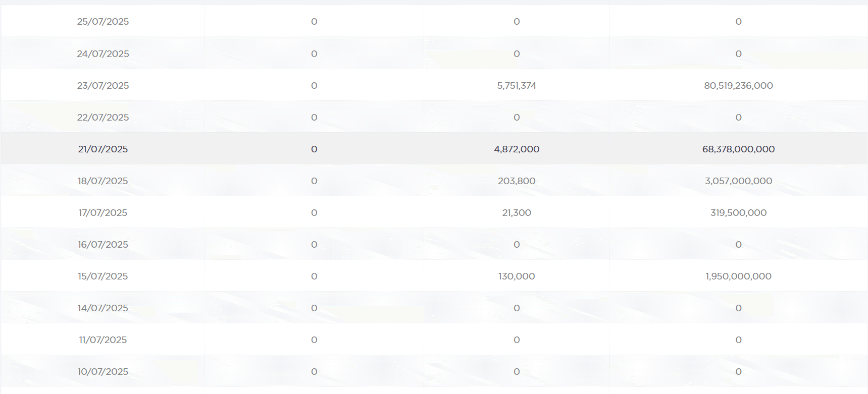The height and width of the screenshot is (394, 868).
Task: Click the 17/07/2025 date entry
Action: [x=103, y=213]
